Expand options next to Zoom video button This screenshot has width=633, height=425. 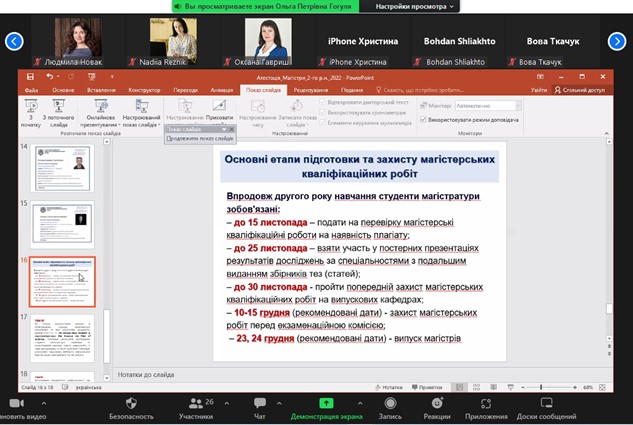tap(44, 403)
